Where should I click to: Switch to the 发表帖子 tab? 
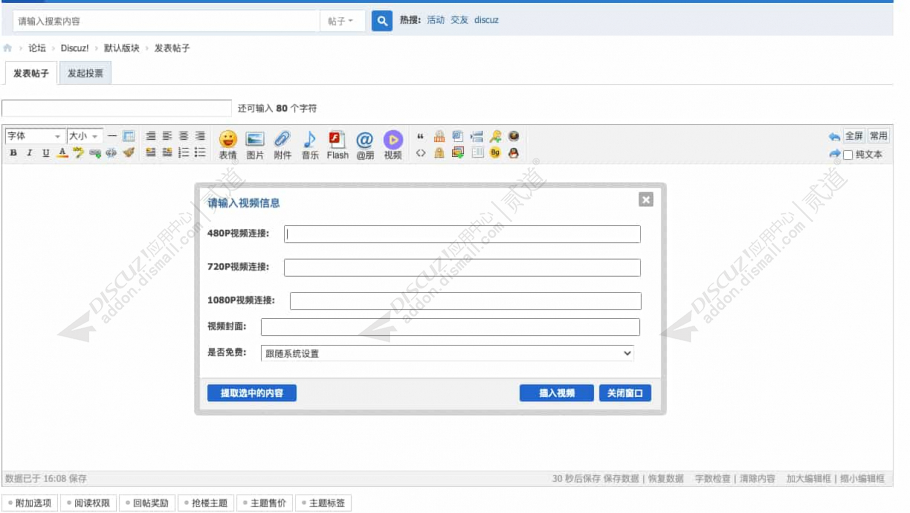pyautogui.click(x=31, y=73)
